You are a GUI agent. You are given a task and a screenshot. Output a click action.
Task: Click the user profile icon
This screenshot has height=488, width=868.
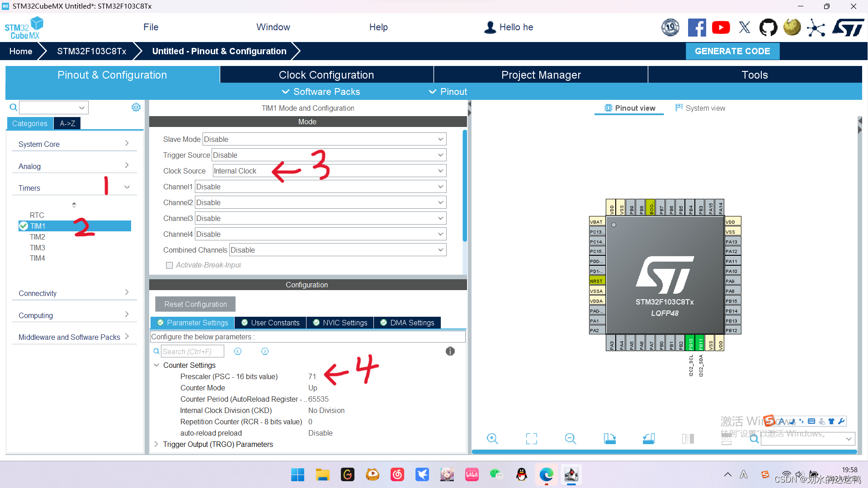[490, 27]
